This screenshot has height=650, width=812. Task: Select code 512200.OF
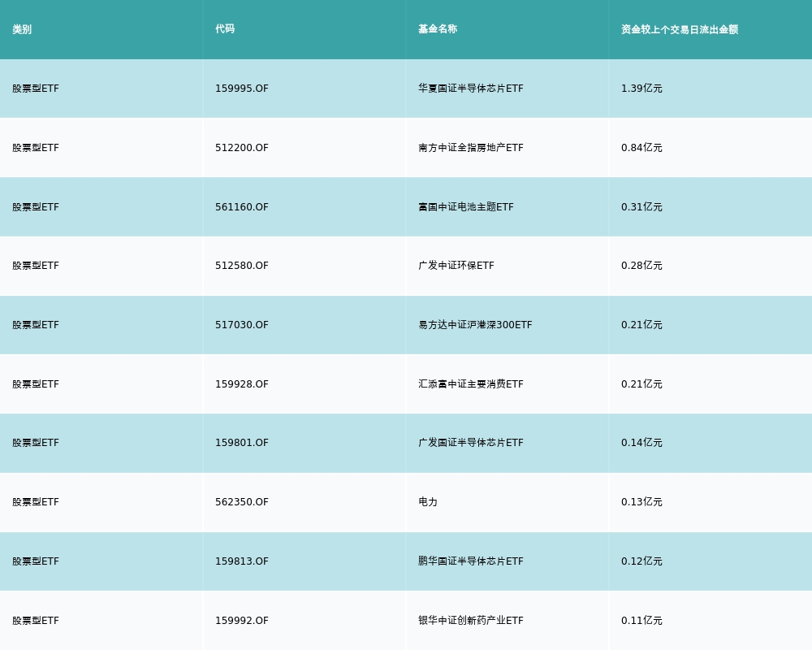tap(242, 148)
